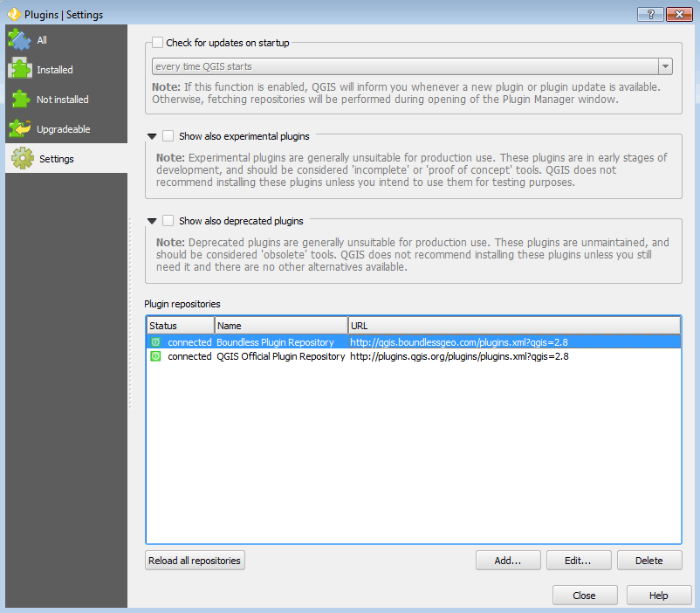The image size is (700, 613).
Task: Click the connected status icon for Boundless repository
Action: click(x=155, y=341)
